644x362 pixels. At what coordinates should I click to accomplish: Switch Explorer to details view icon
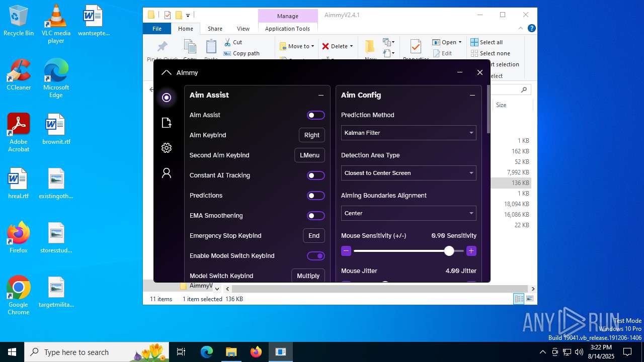point(519,299)
